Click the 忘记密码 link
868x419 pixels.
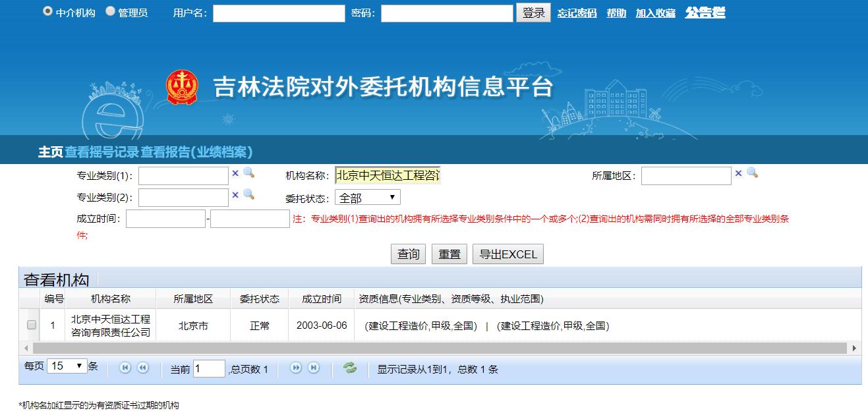577,13
